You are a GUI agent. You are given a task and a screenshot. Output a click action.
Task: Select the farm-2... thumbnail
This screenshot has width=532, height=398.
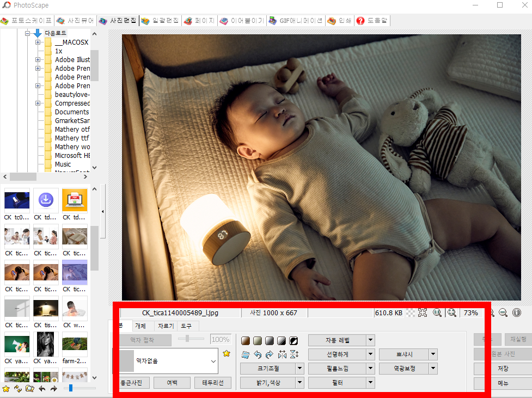coord(75,344)
